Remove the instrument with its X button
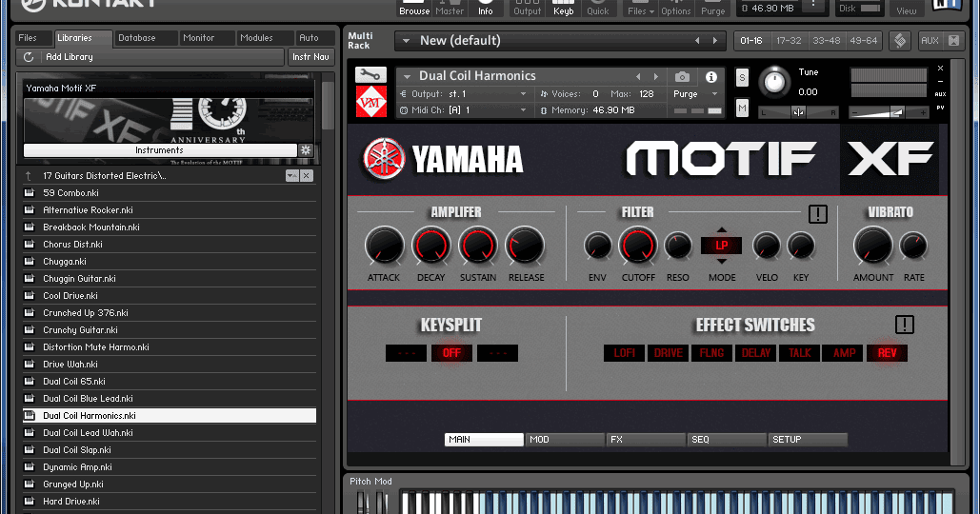 (x=940, y=69)
